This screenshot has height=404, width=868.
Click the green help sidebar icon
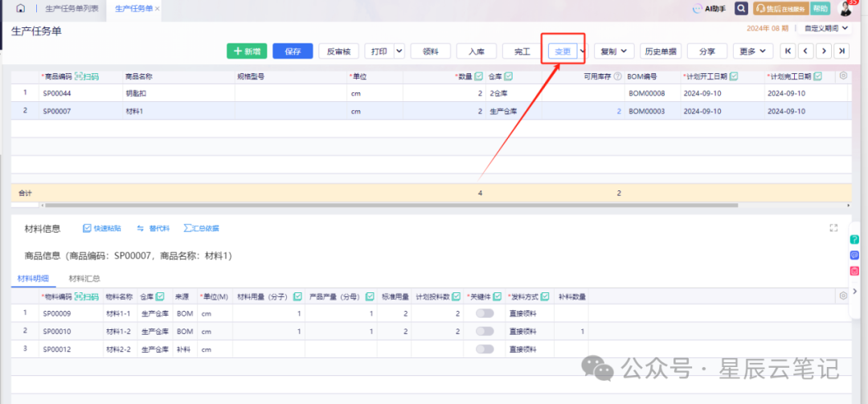[x=854, y=239]
